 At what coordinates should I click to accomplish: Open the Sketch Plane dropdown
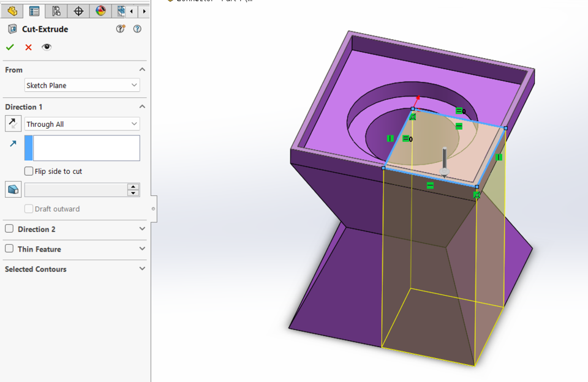click(x=136, y=85)
